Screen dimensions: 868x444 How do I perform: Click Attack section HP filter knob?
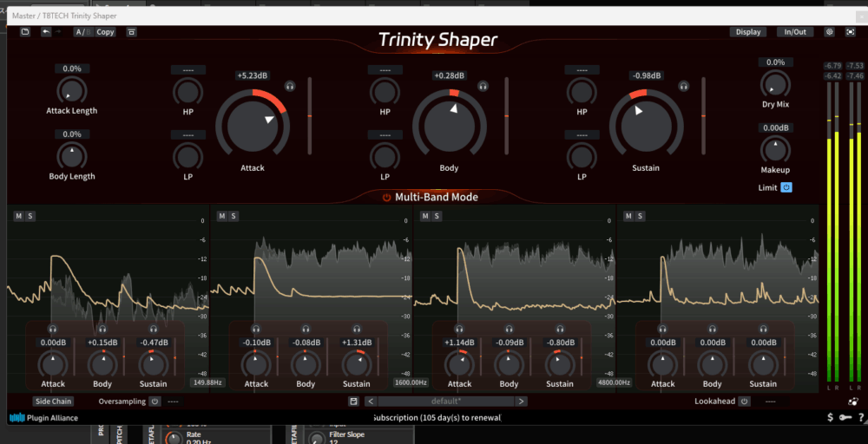188,92
